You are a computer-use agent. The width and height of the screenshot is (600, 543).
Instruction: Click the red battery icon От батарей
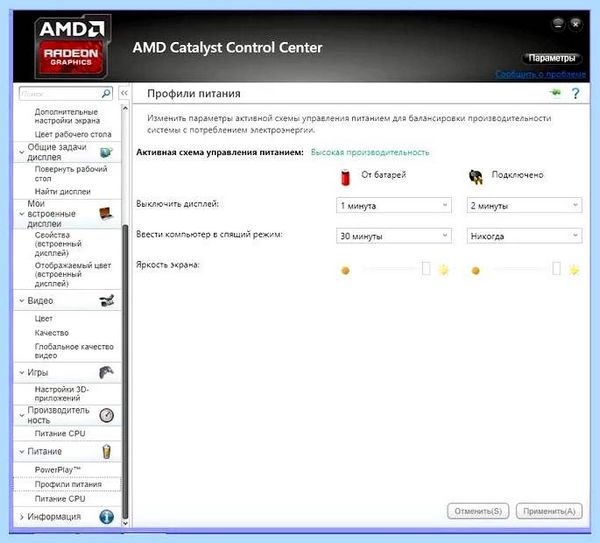click(x=346, y=177)
